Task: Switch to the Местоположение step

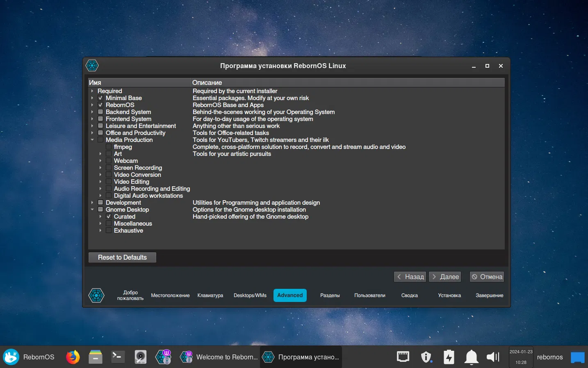Action: pos(170,295)
